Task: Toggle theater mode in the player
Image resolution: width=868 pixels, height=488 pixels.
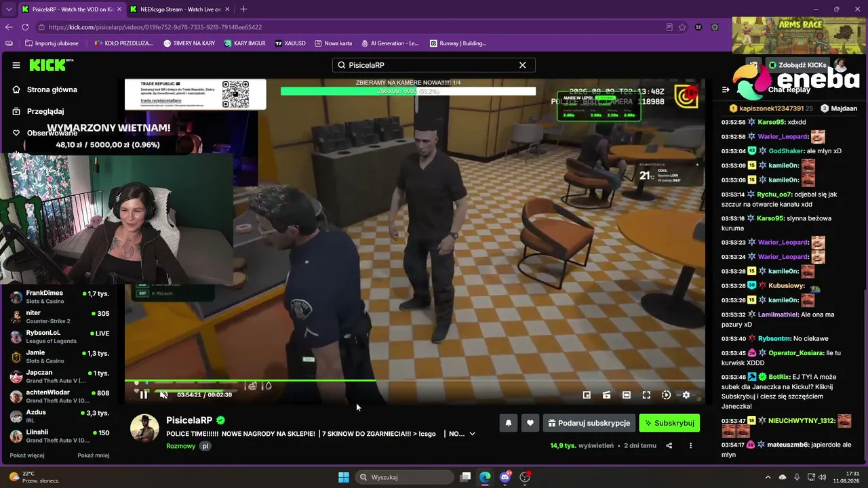Action: tap(627, 395)
